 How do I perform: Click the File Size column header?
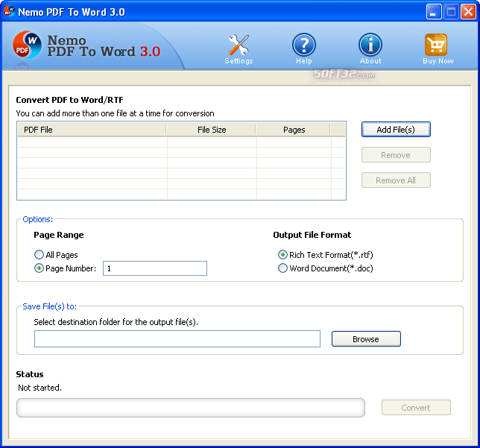pos(211,130)
